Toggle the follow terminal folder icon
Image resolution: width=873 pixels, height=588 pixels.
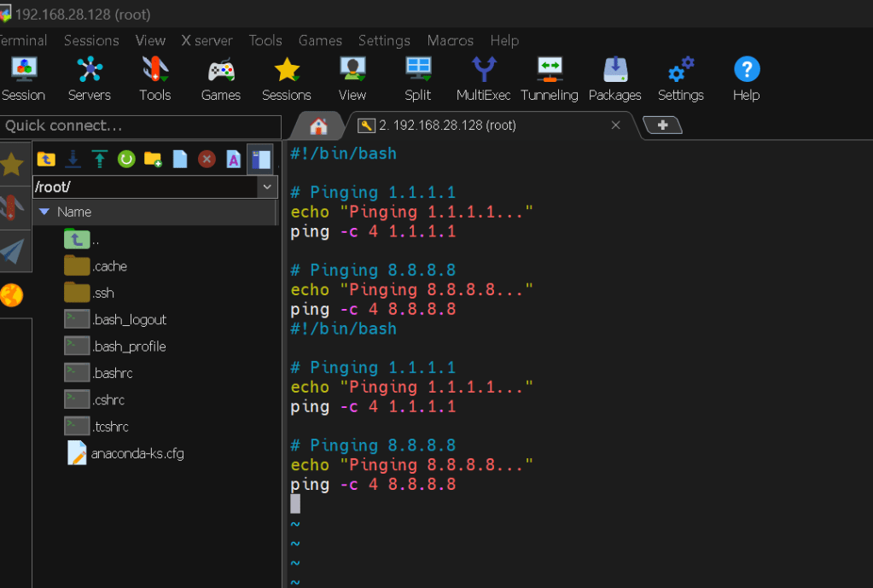tap(260, 160)
